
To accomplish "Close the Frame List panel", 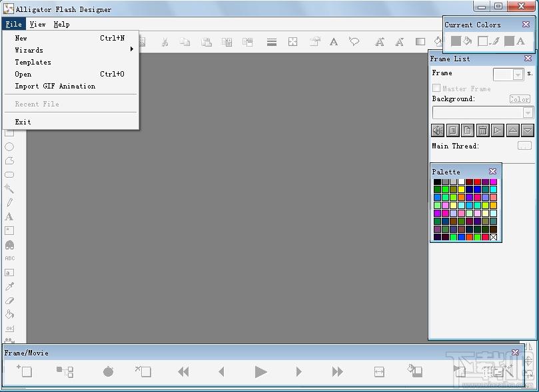I will [528, 59].
